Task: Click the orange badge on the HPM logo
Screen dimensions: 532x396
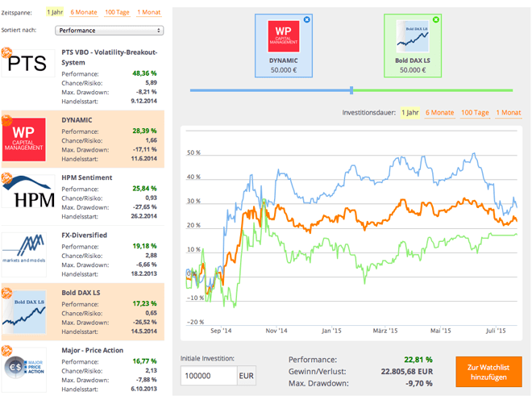Action: 6,178
